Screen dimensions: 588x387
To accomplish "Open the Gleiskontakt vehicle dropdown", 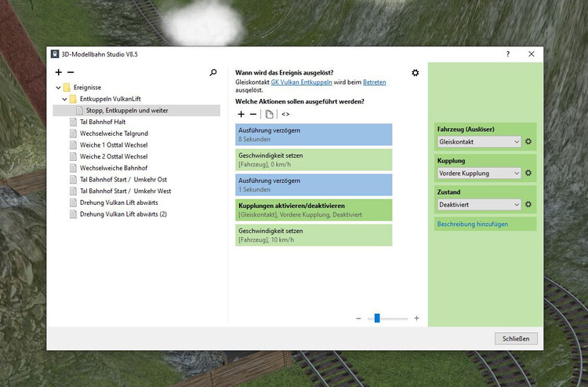I will coord(478,142).
